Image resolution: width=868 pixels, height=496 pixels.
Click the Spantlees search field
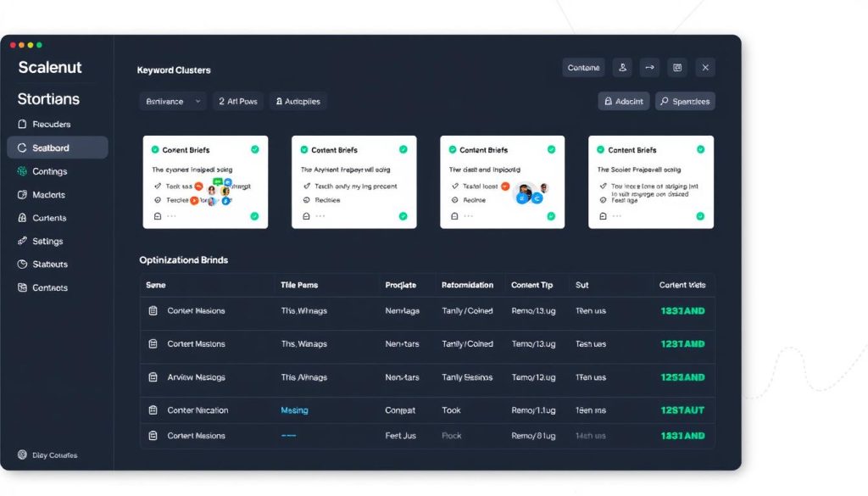(x=685, y=102)
